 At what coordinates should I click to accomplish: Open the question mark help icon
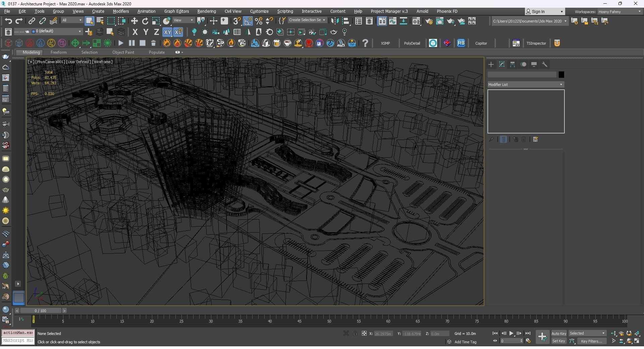[365, 43]
